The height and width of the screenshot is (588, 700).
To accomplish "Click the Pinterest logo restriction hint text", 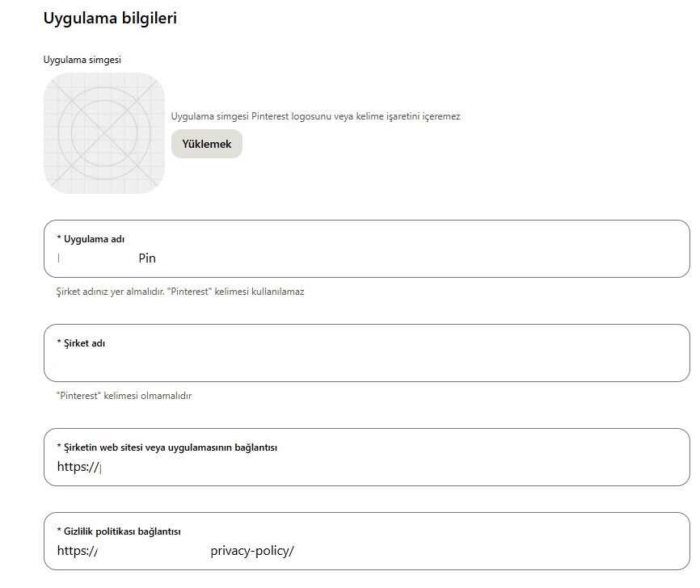I will [315, 116].
